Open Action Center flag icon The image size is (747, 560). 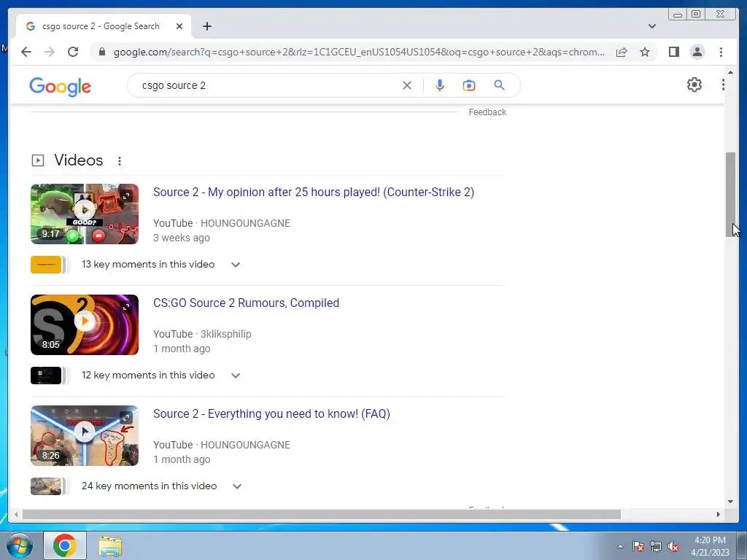[638, 546]
